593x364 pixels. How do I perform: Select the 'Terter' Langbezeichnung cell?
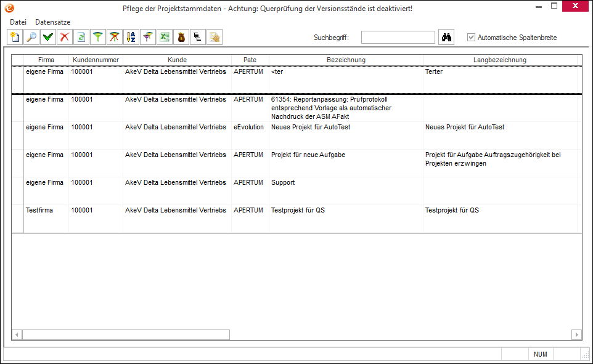click(x=500, y=79)
